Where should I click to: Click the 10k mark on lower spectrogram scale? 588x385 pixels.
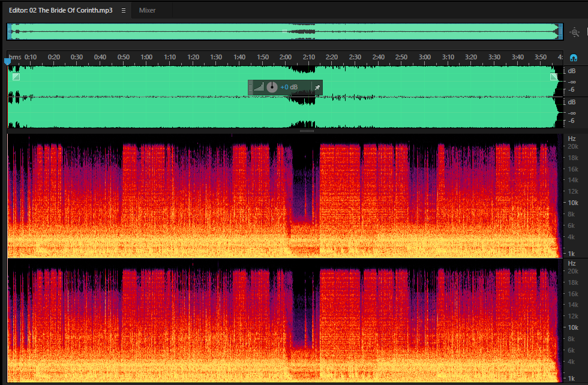coord(573,327)
